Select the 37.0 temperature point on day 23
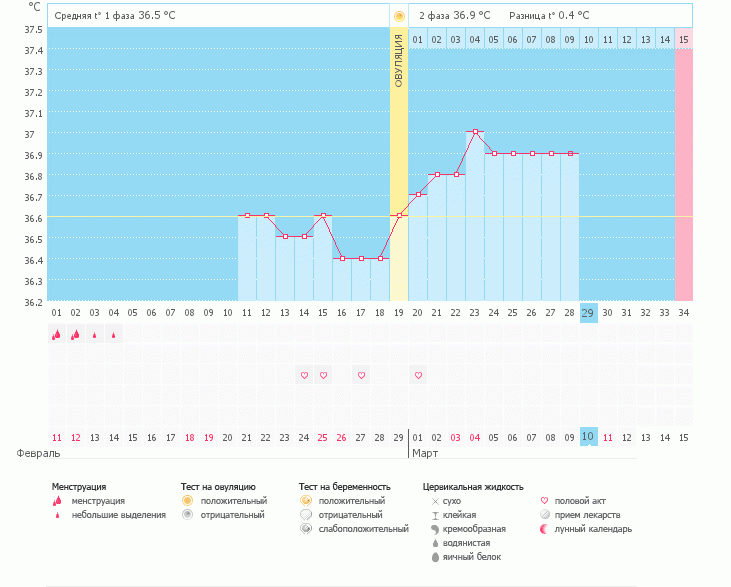The width and height of the screenshot is (731, 587). click(x=476, y=132)
